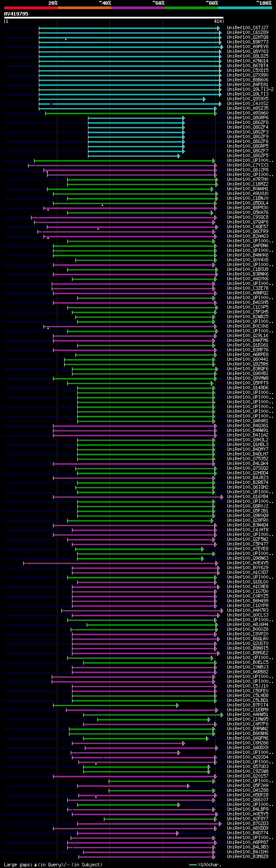Select the UniRef100_B6QLR0 label

(x=248, y=639)
